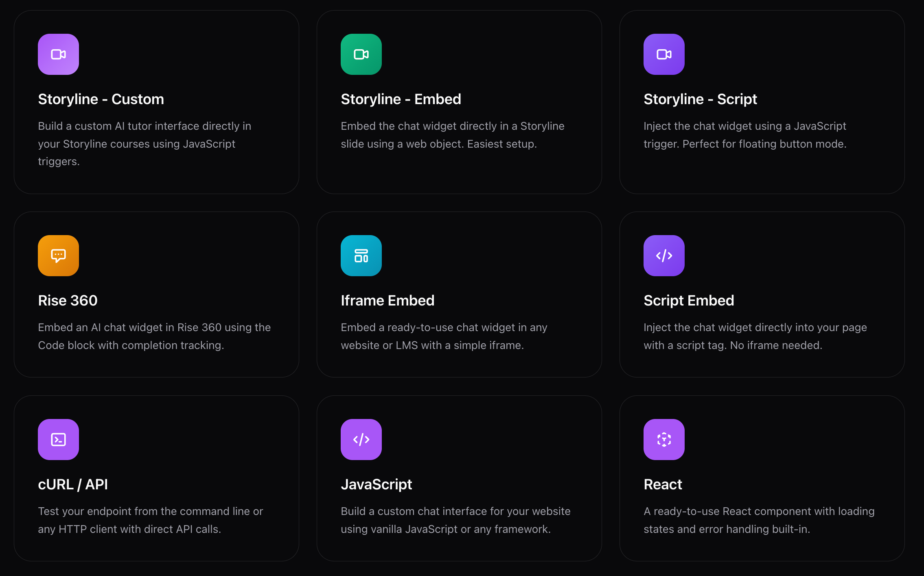
Task: Select the cURL / API option
Action: pyautogui.click(x=156, y=478)
